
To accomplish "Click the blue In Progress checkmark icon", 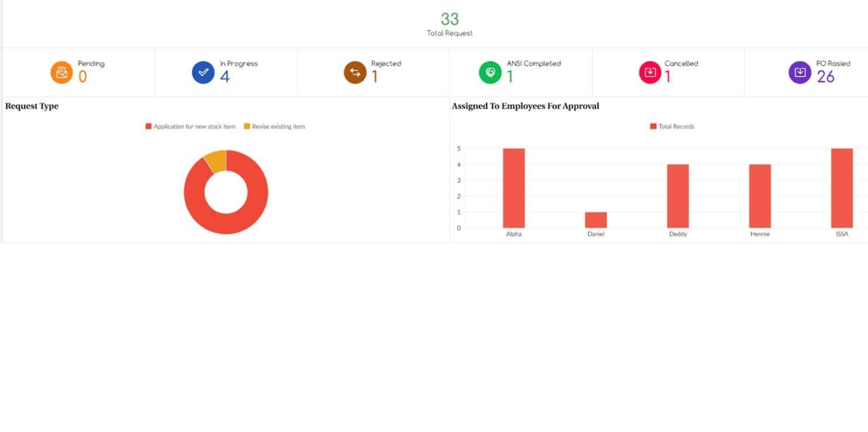I will click(203, 73).
